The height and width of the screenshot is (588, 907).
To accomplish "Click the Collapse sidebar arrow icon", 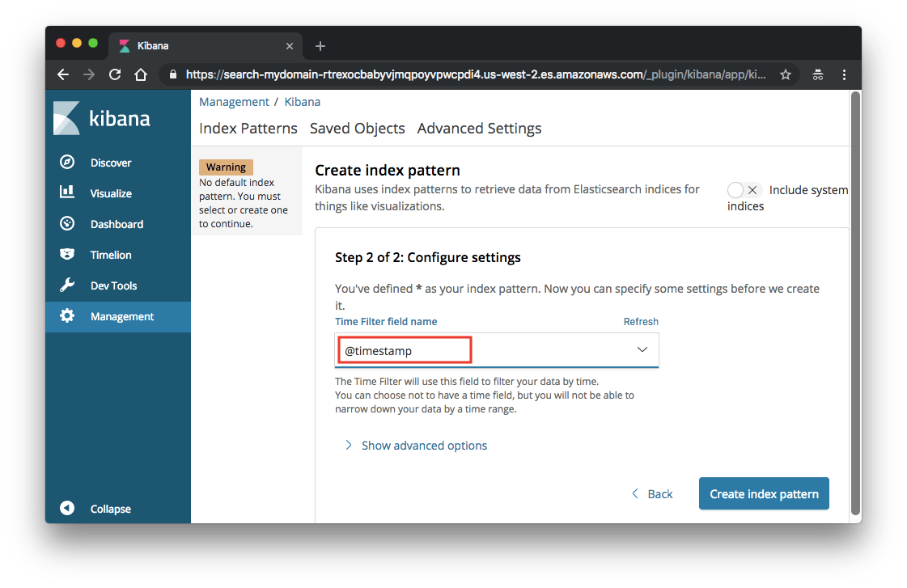I will point(67,508).
